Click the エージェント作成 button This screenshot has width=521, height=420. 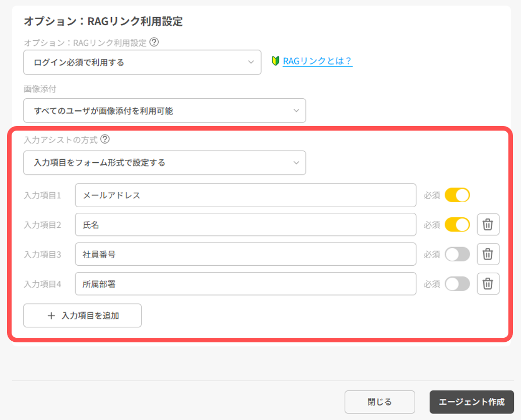tap(472, 402)
